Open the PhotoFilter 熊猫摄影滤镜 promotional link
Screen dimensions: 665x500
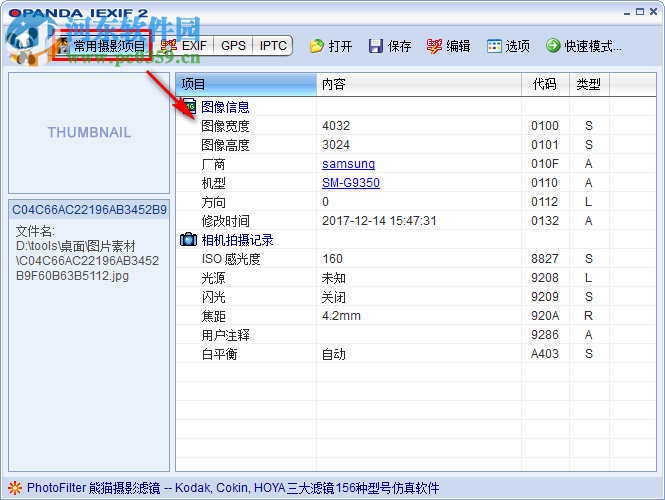pyautogui.click(x=233, y=488)
